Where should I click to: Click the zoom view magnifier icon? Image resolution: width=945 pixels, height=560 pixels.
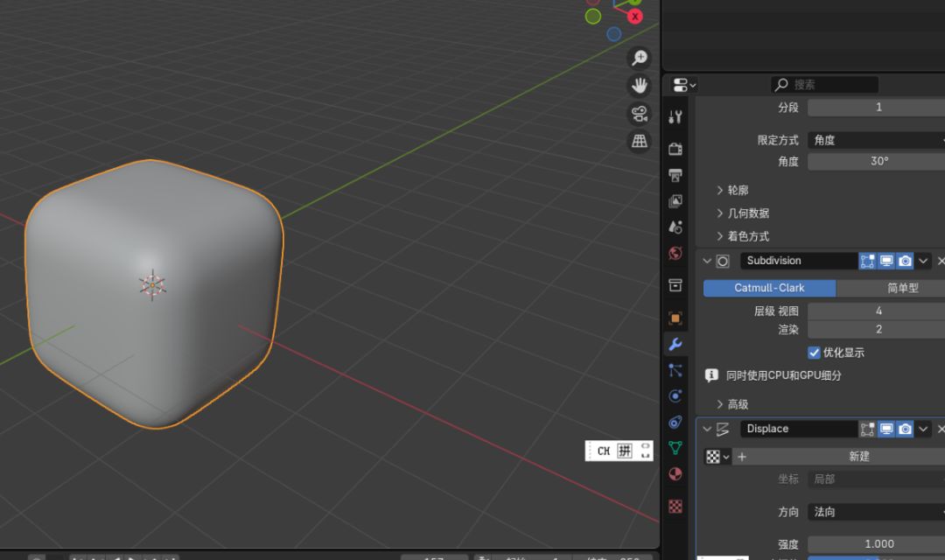pyautogui.click(x=640, y=58)
